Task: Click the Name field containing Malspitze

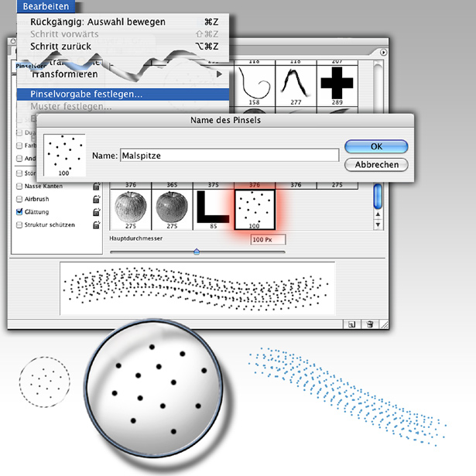Action: click(x=230, y=156)
